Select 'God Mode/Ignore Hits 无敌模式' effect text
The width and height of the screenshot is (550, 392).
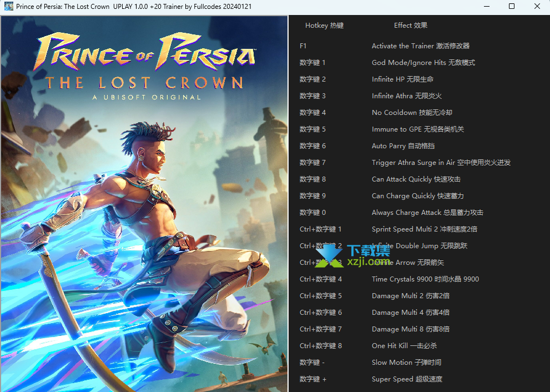[x=423, y=63]
